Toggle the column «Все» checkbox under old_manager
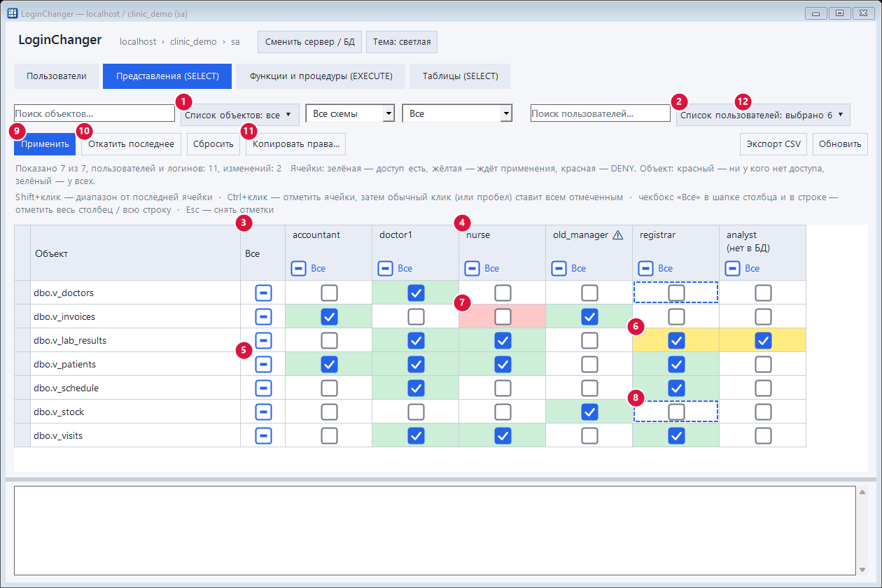The image size is (882, 588). point(559,268)
